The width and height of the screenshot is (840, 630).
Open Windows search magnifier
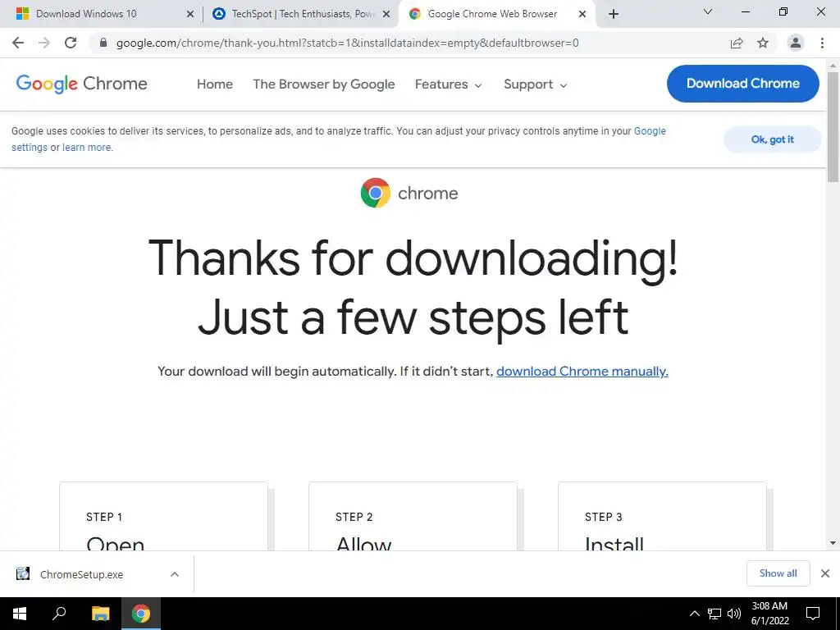coord(59,614)
